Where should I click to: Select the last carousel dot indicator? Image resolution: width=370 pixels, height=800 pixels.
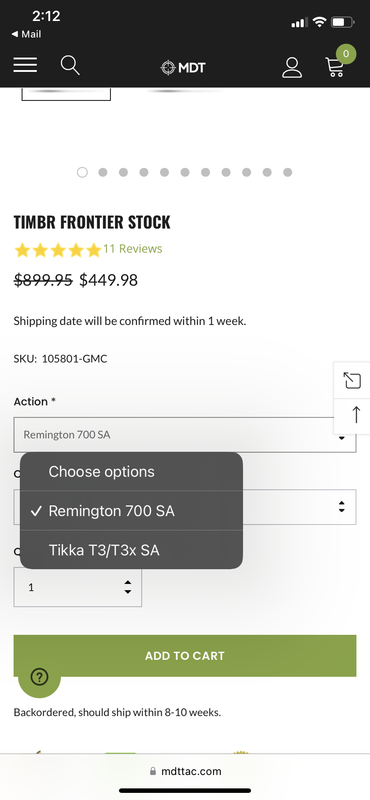[288, 172]
